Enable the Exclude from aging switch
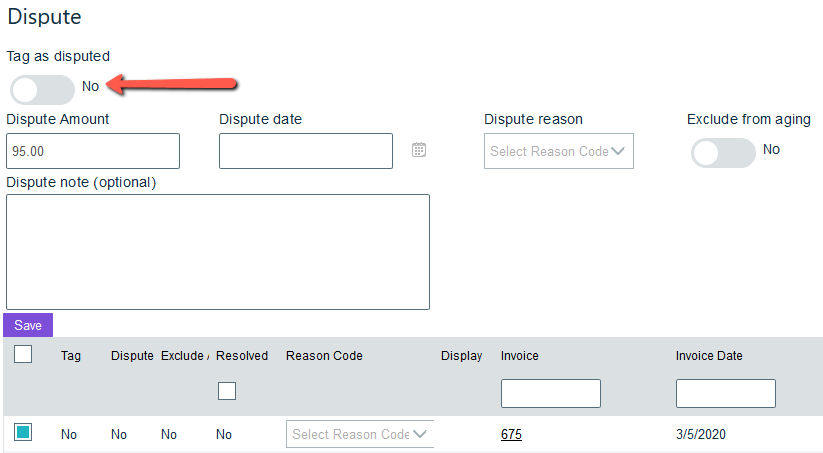823x453 pixels. 723,152
